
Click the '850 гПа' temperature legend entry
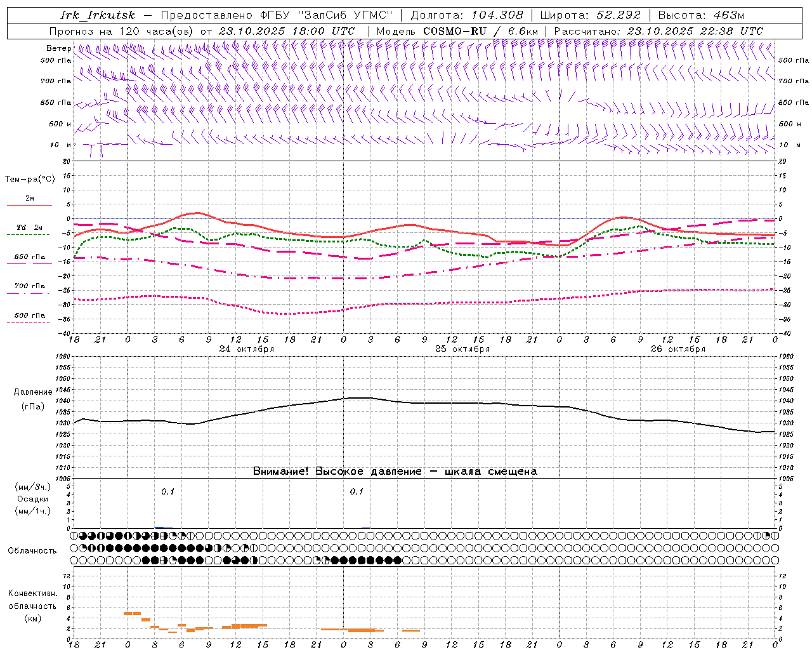pos(30,257)
